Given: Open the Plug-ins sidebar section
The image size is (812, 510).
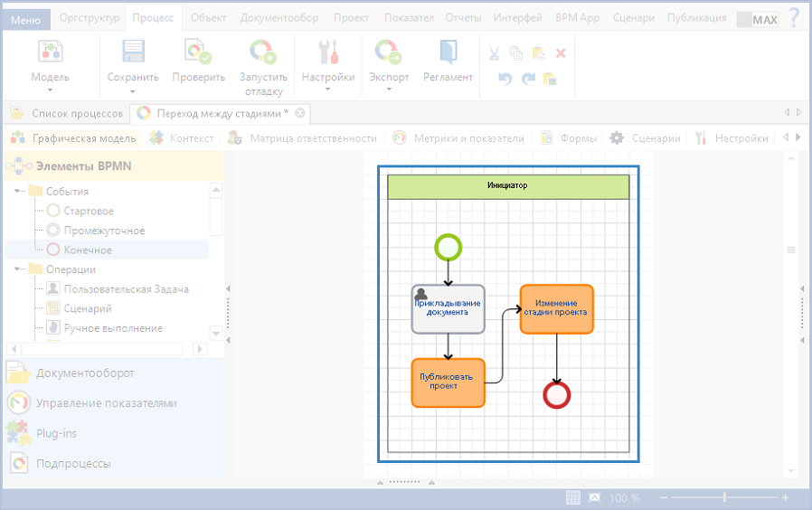Looking at the screenshot, I should 114,433.
